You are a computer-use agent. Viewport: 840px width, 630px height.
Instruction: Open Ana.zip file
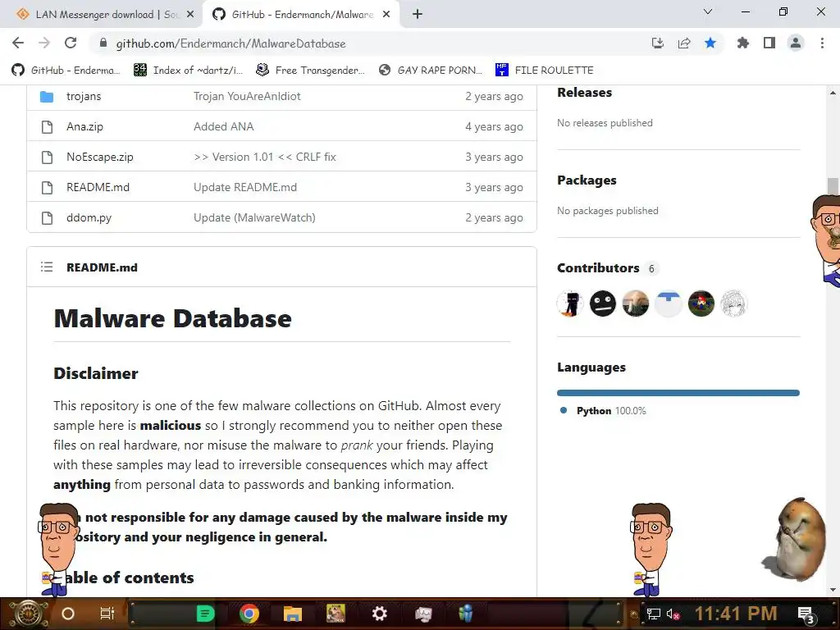click(84, 127)
